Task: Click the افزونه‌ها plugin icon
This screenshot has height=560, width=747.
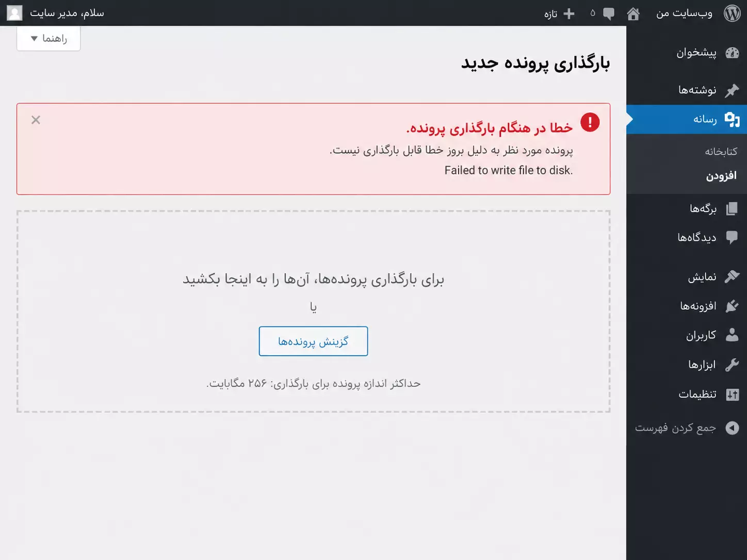Action: (732, 306)
